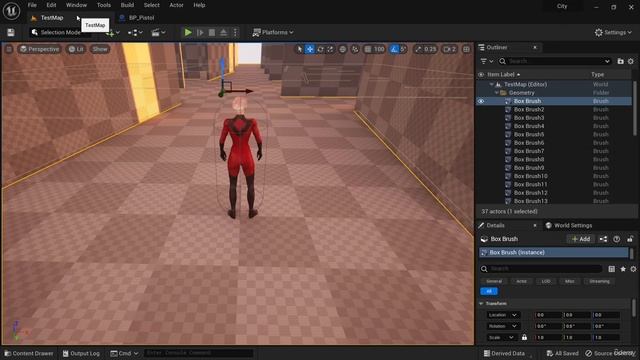Save the current level with disk icon

[11, 33]
